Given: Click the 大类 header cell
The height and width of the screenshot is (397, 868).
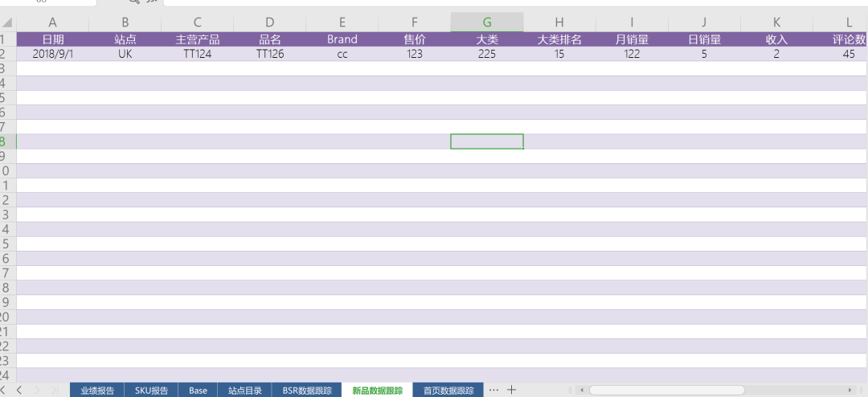Looking at the screenshot, I should (x=487, y=39).
